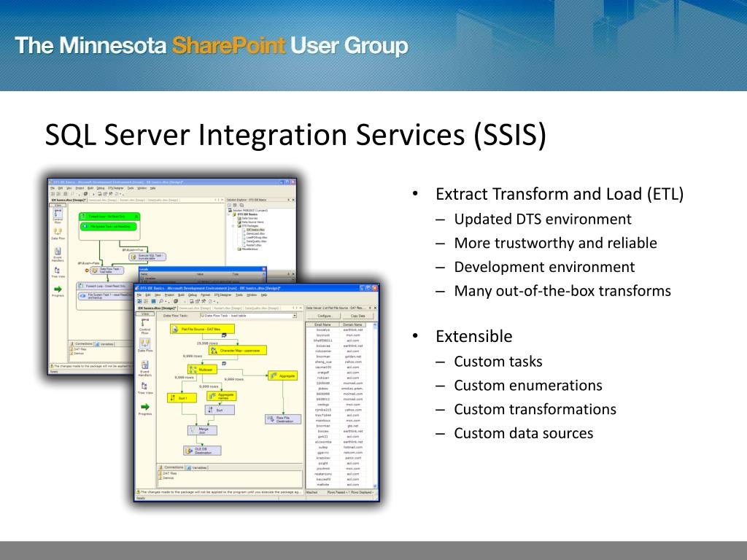Select IDE basics.dtsx [Design] tab in front window
The image size is (747, 560).
[x=157, y=308]
